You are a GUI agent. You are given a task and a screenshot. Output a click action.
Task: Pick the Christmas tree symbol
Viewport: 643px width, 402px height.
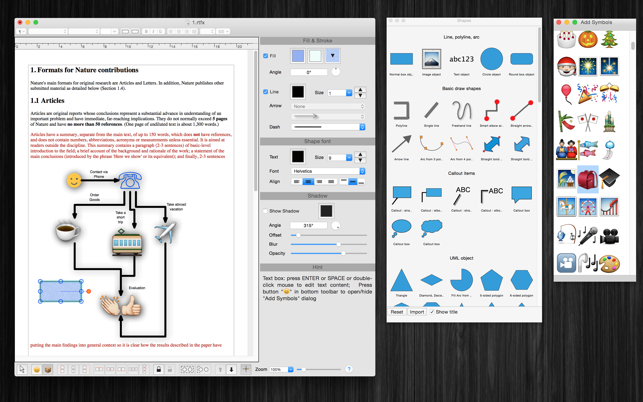click(609, 39)
